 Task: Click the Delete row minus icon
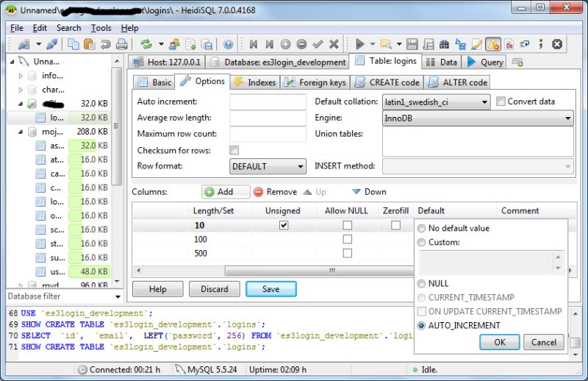(x=301, y=44)
